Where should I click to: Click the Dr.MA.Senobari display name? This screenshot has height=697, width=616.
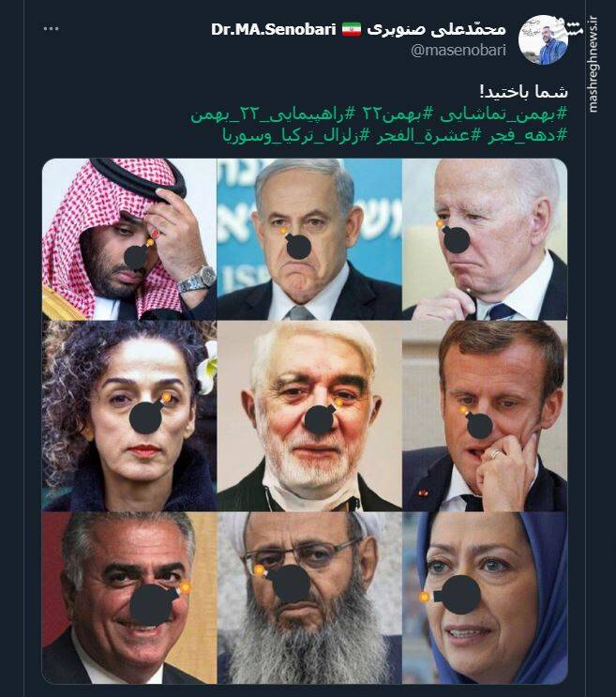273,29
